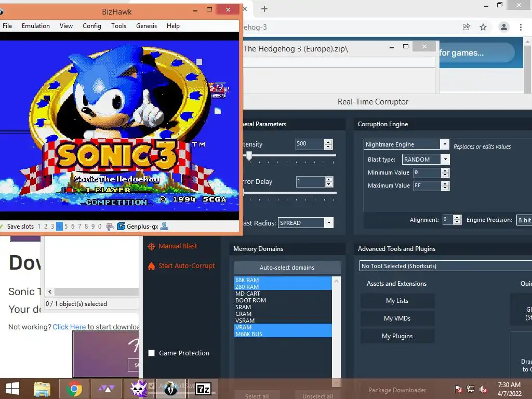
Task: Open Google Chrome from the taskbar
Action: [x=74, y=389]
